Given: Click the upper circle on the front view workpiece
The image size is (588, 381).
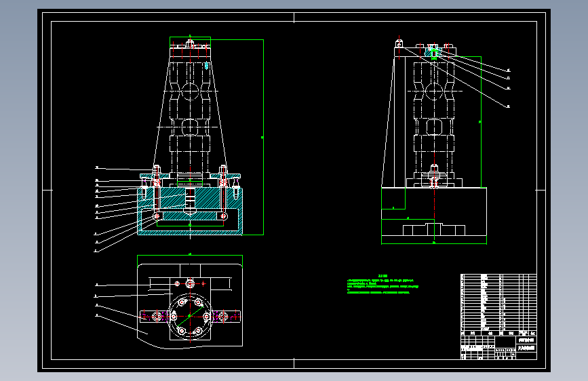Looking at the screenshot, I should coord(190,91).
